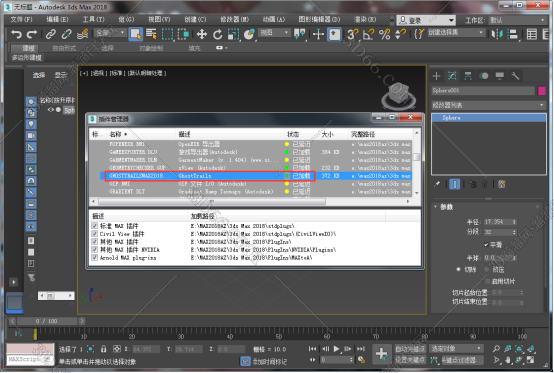Image resolution: width=554 pixels, height=373 pixels.
Task: Open the 创建选择集 named selection dropdown
Action: [456, 32]
